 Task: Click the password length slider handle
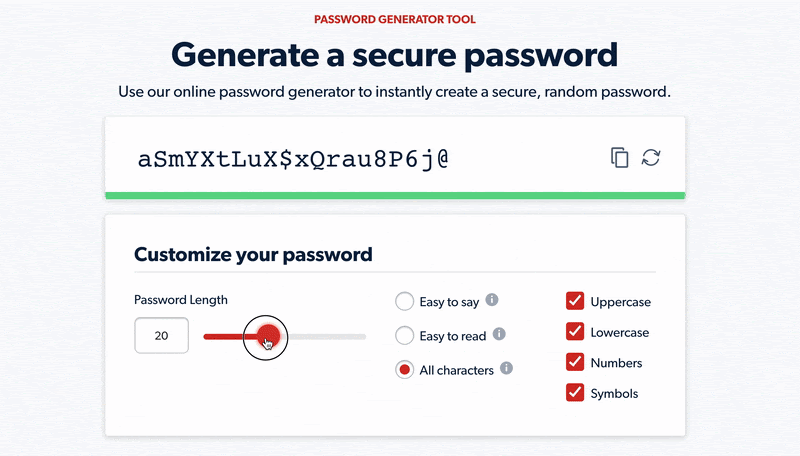[267, 336]
